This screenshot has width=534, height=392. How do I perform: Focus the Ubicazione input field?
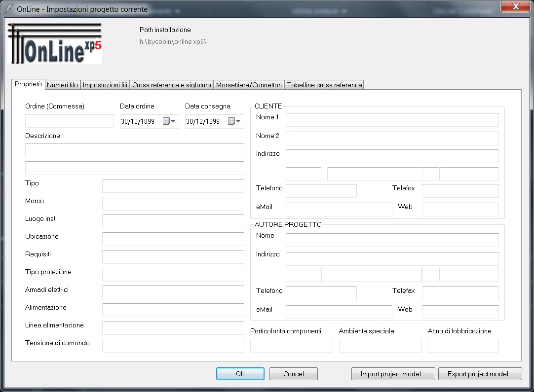173,239
